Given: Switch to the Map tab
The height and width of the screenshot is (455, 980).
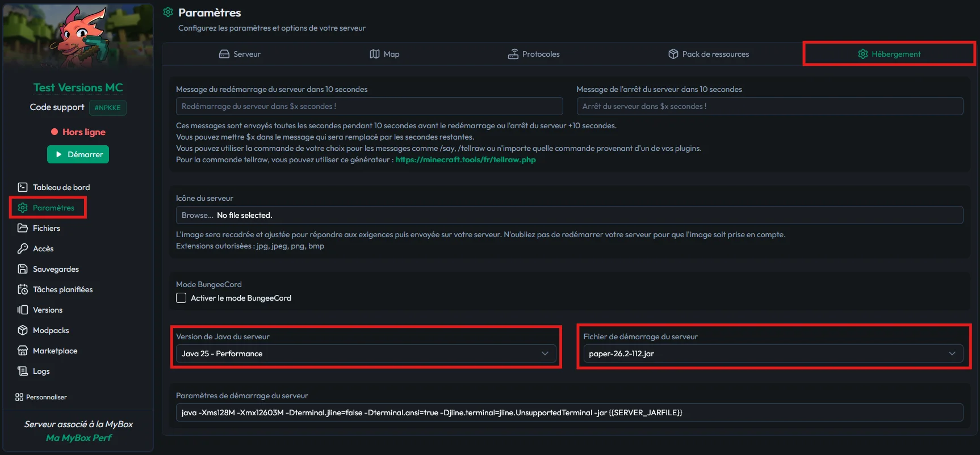Looking at the screenshot, I should [384, 54].
